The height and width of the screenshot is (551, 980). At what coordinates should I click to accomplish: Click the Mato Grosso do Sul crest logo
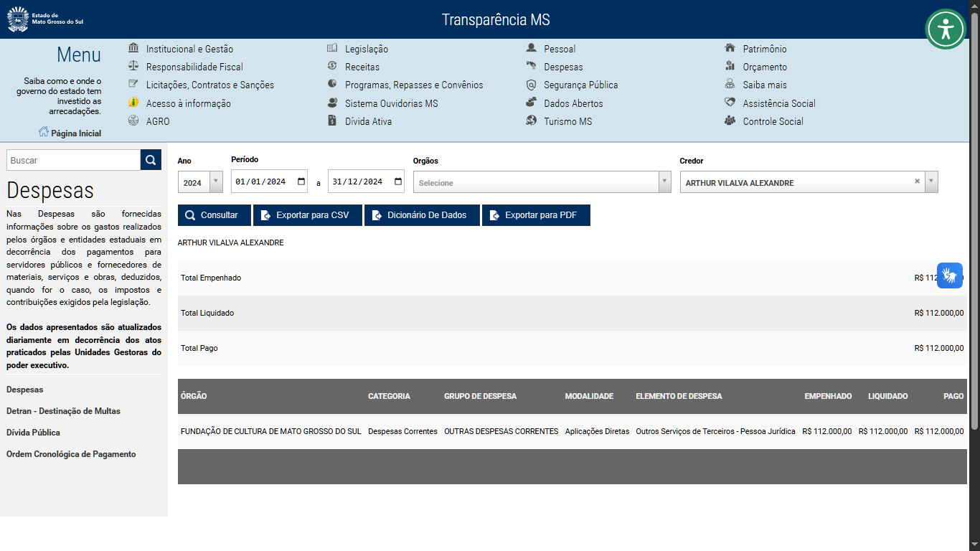tap(17, 19)
